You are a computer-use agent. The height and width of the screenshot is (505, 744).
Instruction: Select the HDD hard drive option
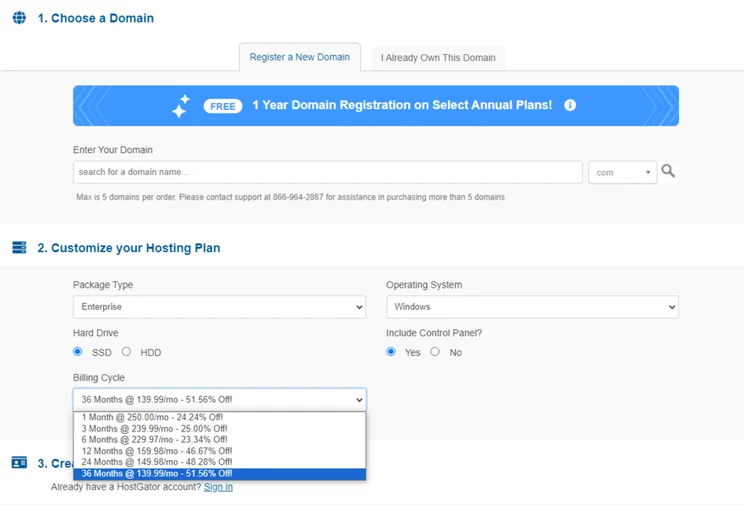click(126, 352)
